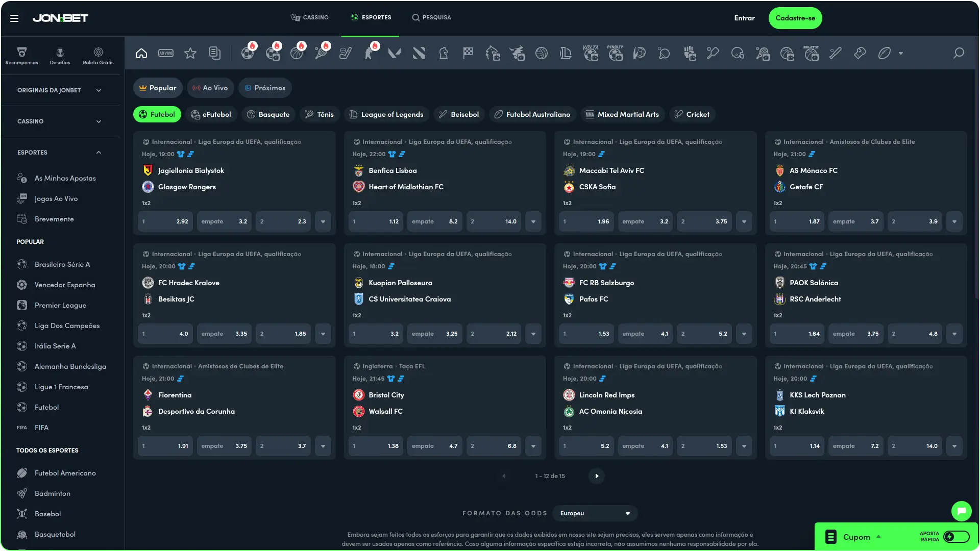Viewport: 980px width, 551px height.
Task: Select the basketball sport icon
Action: (x=297, y=53)
